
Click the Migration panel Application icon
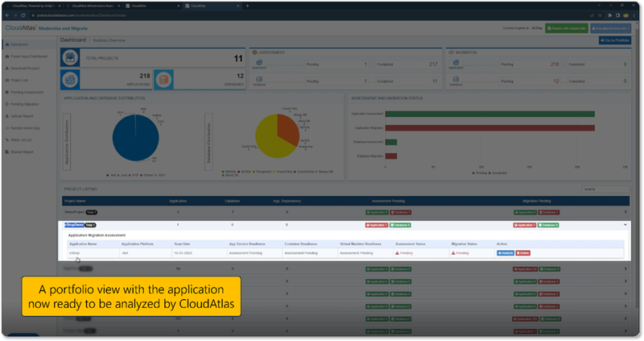(456, 63)
